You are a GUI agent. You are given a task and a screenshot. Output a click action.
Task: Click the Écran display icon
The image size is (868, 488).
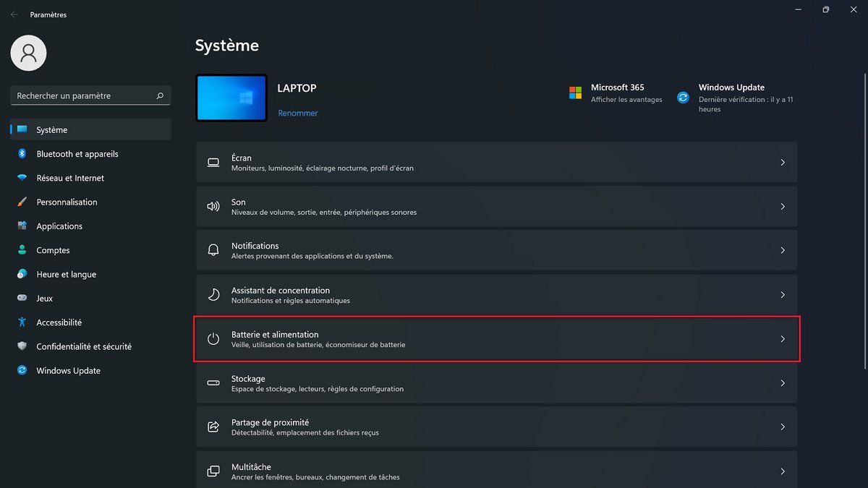tap(213, 162)
